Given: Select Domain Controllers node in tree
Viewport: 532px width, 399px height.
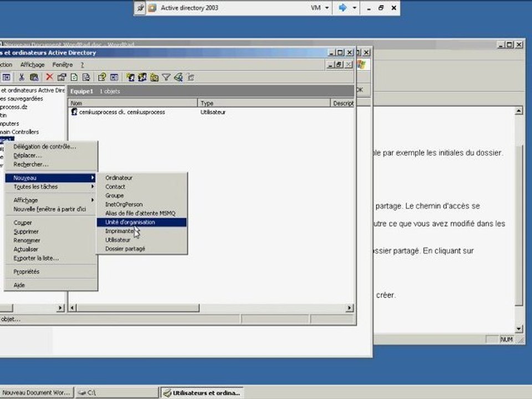Looking at the screenshot, I should [19, 132].
